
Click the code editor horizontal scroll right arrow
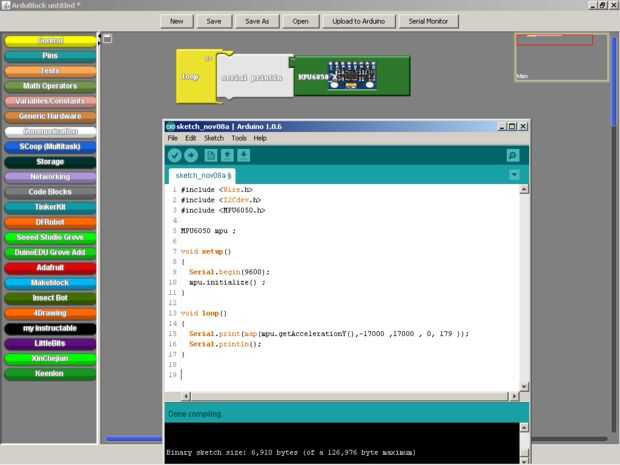(514, 396)
